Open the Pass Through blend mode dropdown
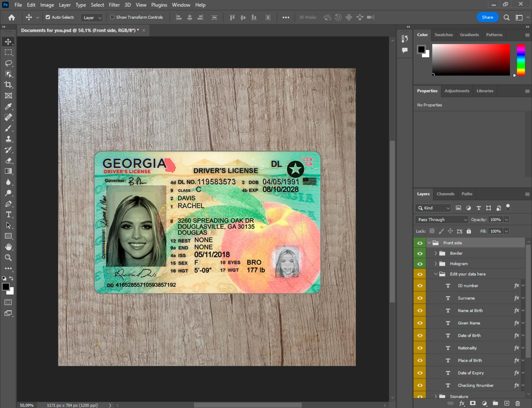The height and width of the screenshot is (408, 532). [442, 219]
